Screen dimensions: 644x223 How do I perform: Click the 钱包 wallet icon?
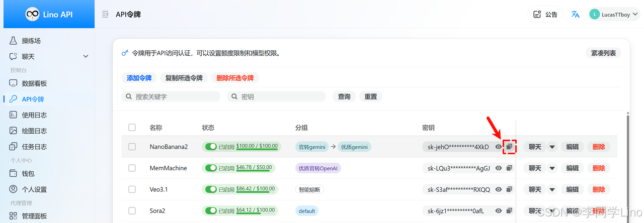pos(14,174)
